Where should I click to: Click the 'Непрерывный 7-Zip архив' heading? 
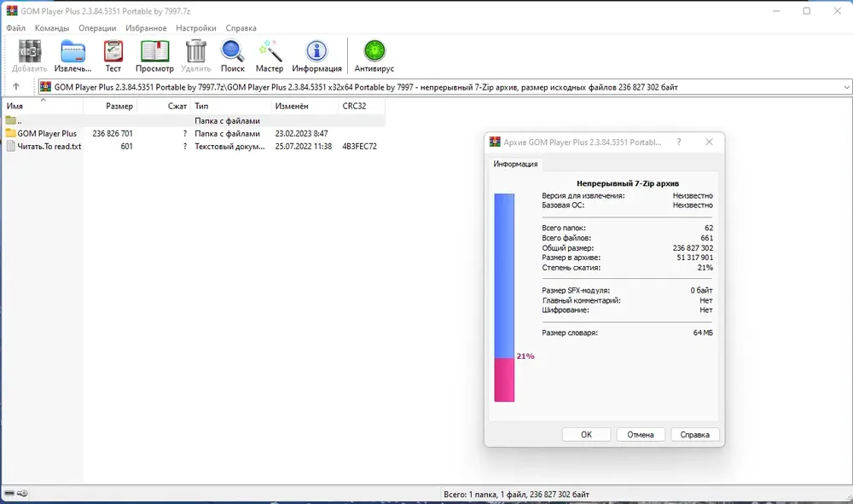coord(628,183)
